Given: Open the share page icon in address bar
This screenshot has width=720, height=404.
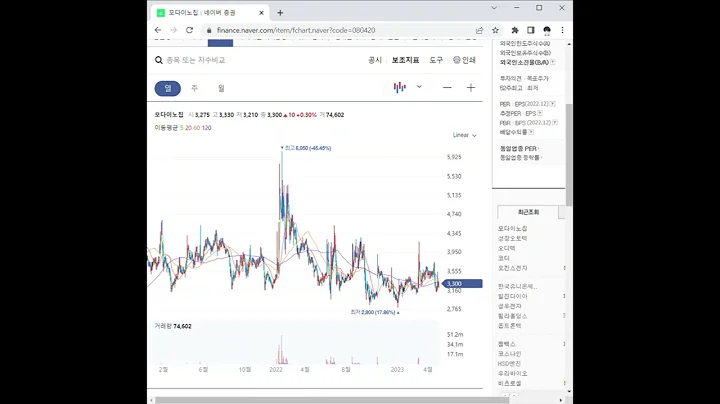Looking at the screenshot, I should click(x=479, y=30).
